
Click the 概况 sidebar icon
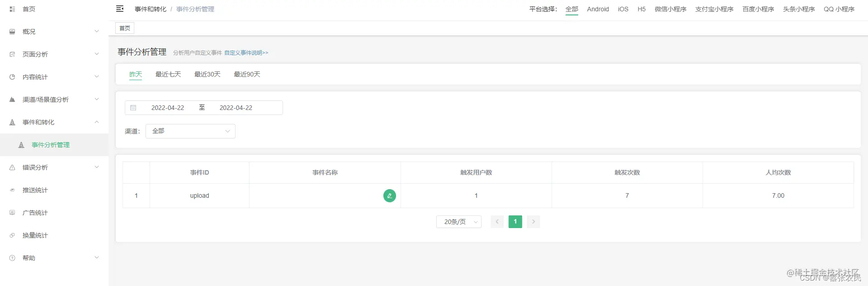click(x=12, y=32)
